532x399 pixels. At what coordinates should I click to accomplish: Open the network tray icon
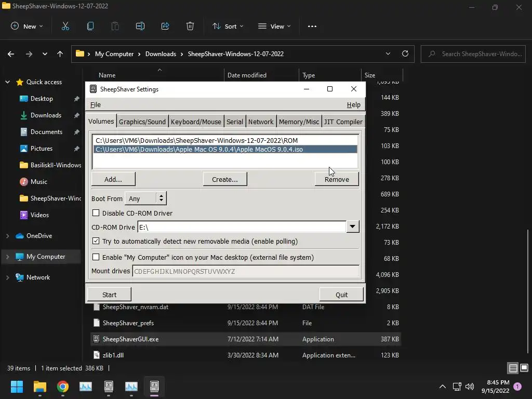coord(457,387)
